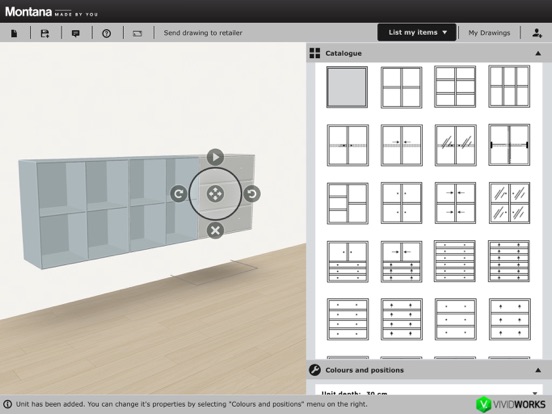Save the drawing using save-as icon
Screen dimensions: 552x414
(x=45, y=33)
